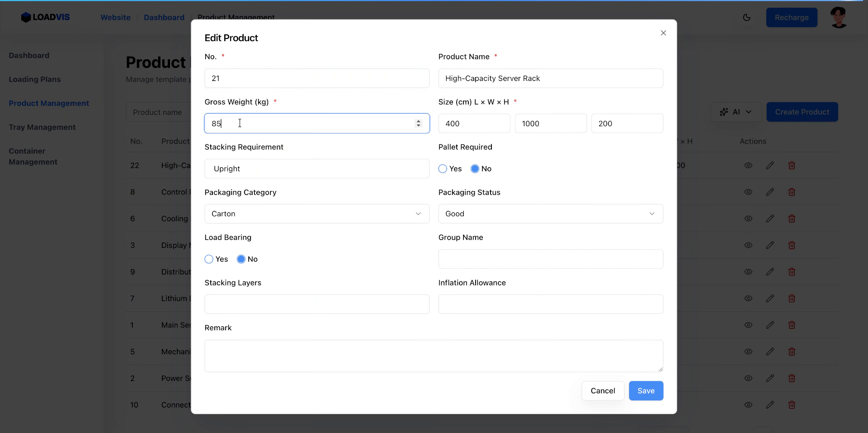
Task: Open the Packaging Category dropdown
Action: coord(316,214)
